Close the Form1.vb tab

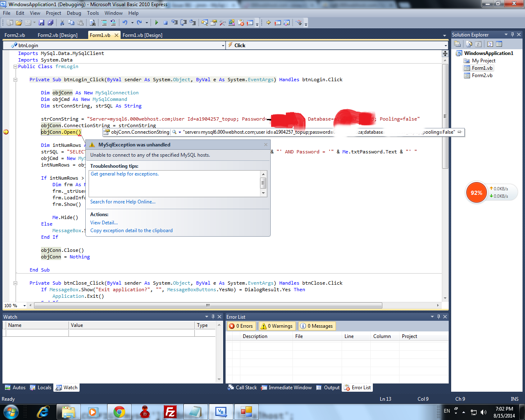click(116, 35)
